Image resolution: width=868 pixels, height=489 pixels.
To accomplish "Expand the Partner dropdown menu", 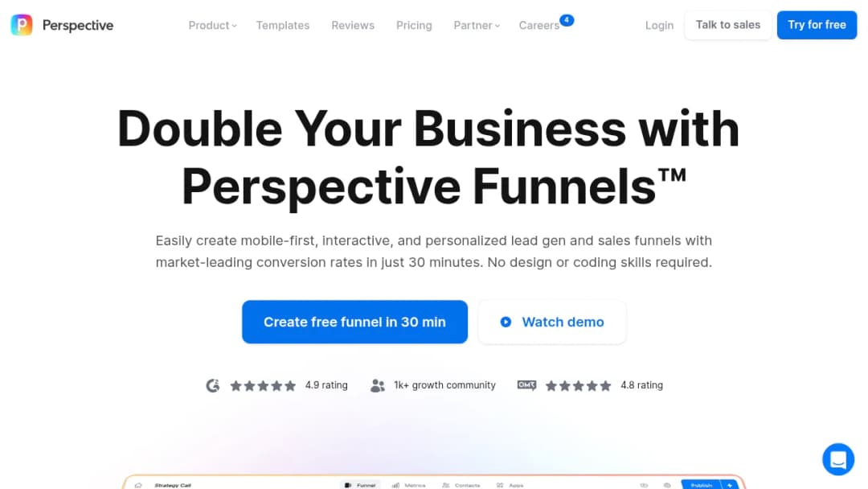I will click(x=477, y=26).
